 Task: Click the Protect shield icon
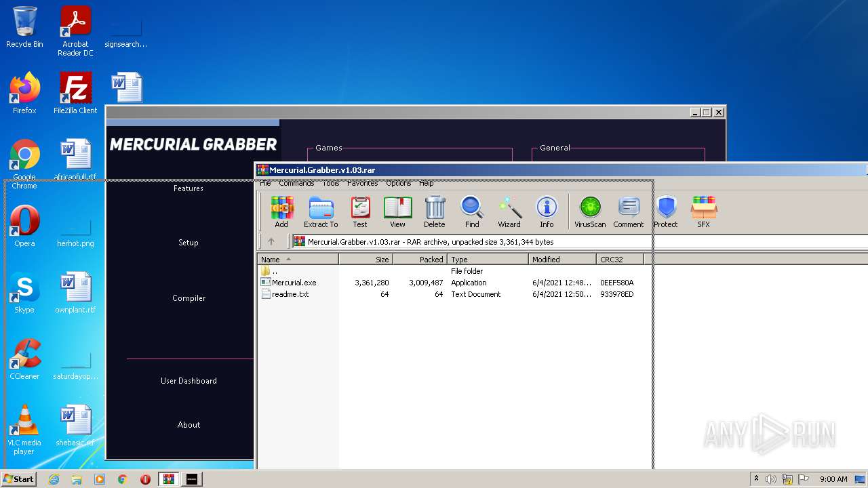[666, 212]
